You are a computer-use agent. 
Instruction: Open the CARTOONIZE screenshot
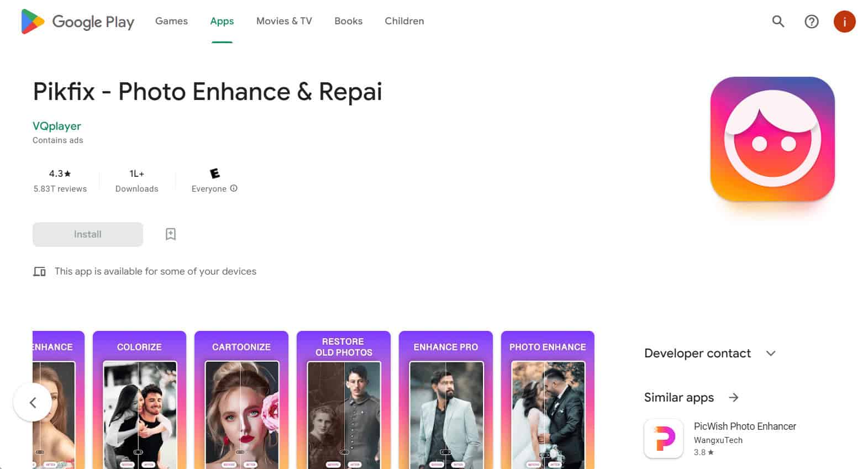point(241,400)
